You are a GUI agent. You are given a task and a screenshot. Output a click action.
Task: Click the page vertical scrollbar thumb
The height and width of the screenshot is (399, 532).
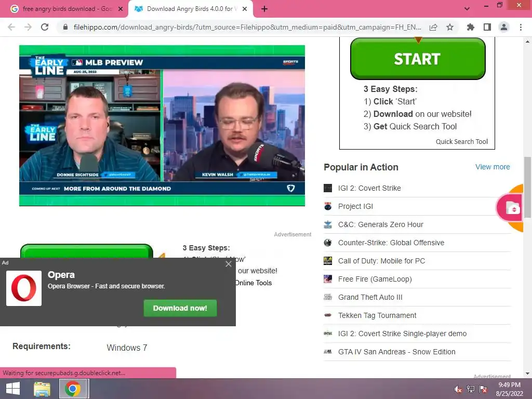(x=527, y=187)
